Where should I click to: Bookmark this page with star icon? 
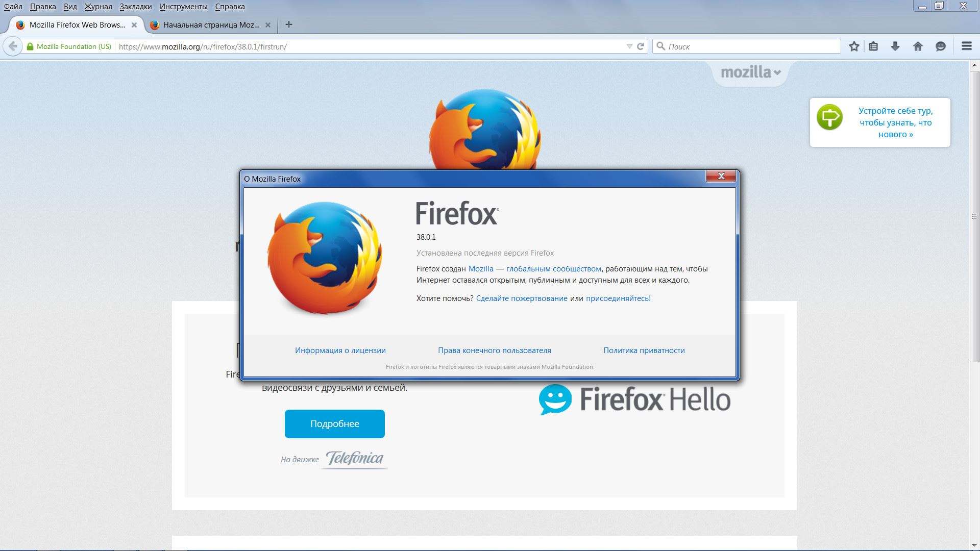(x=854, y=46)
